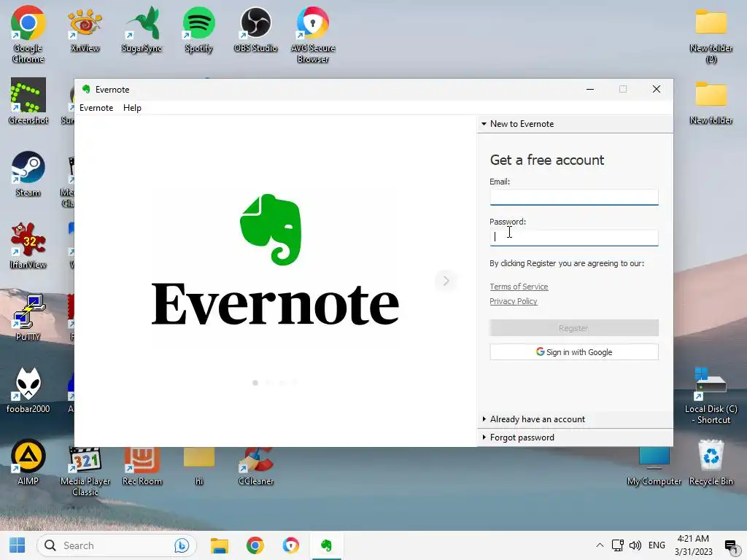Click Sign in with Google

(x=574, y=352)
